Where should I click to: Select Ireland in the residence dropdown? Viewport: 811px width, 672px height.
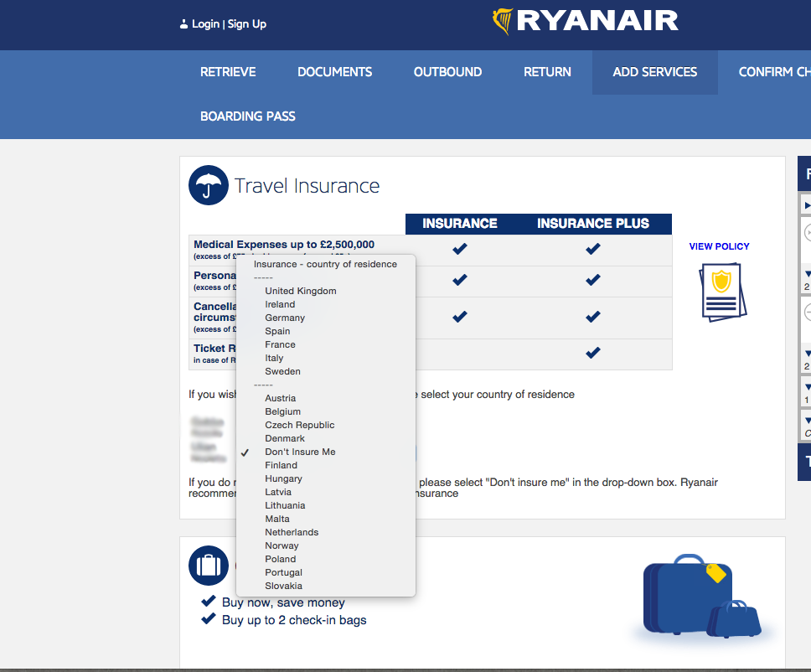280,304
